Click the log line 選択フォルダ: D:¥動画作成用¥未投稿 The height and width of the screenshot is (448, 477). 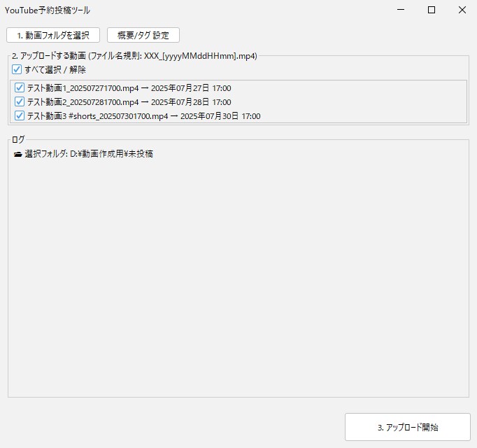tap(89, 154)
